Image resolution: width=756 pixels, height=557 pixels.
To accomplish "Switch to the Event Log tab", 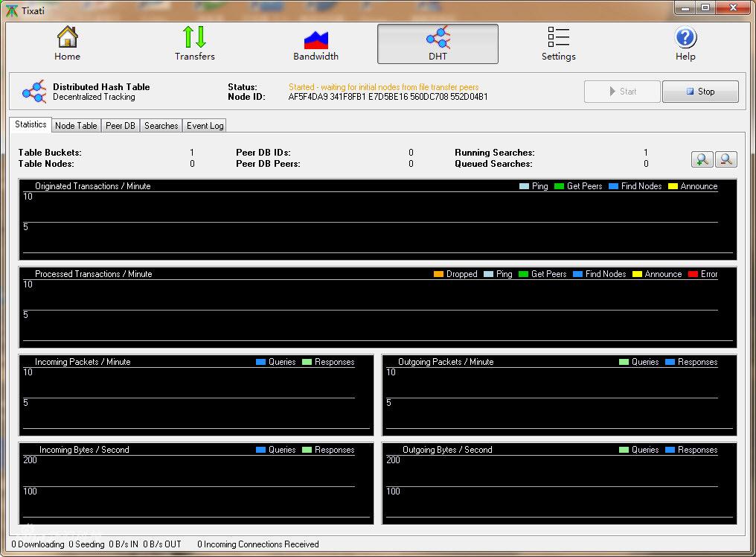I will 205,126.
